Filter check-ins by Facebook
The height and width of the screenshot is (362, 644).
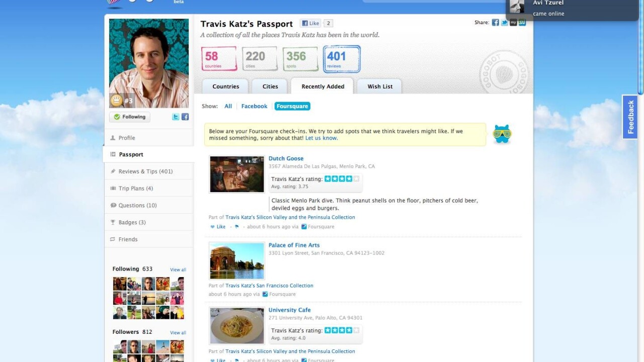pos(254,106)
